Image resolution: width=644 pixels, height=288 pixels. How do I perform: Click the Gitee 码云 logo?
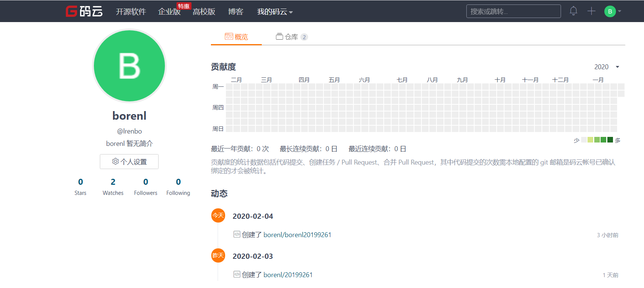[x=84, y=11]
